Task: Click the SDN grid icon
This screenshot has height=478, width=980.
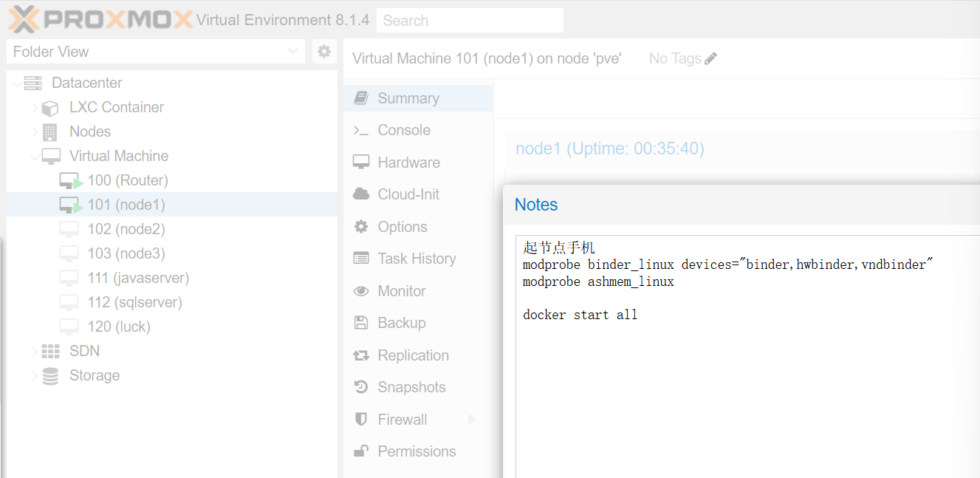Action: [x=50, y=351]
